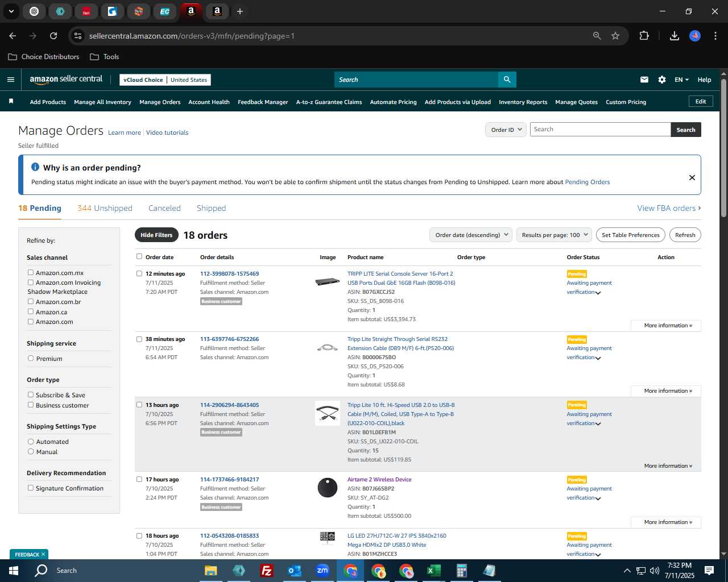Click the Refresh button

click(x=685, y=235)
